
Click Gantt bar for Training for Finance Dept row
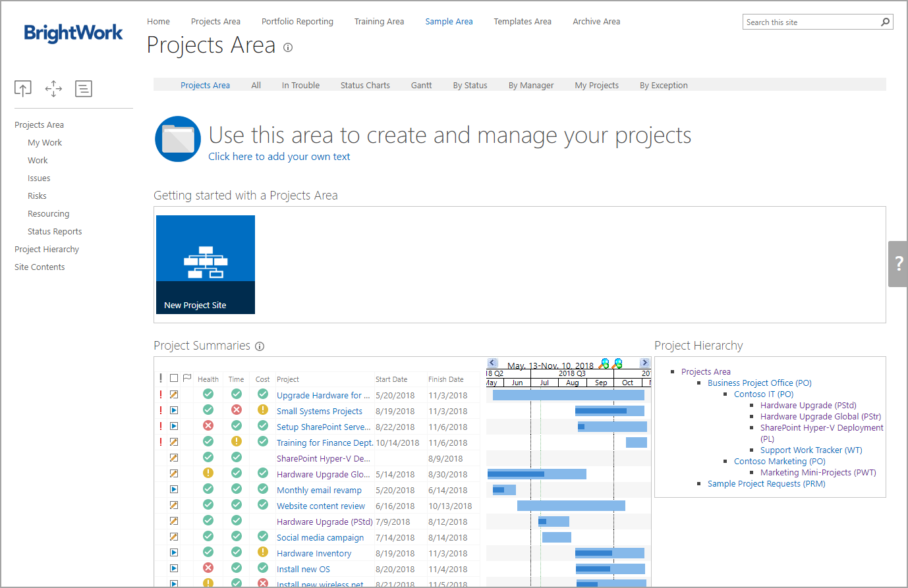(x=637, y=442)
